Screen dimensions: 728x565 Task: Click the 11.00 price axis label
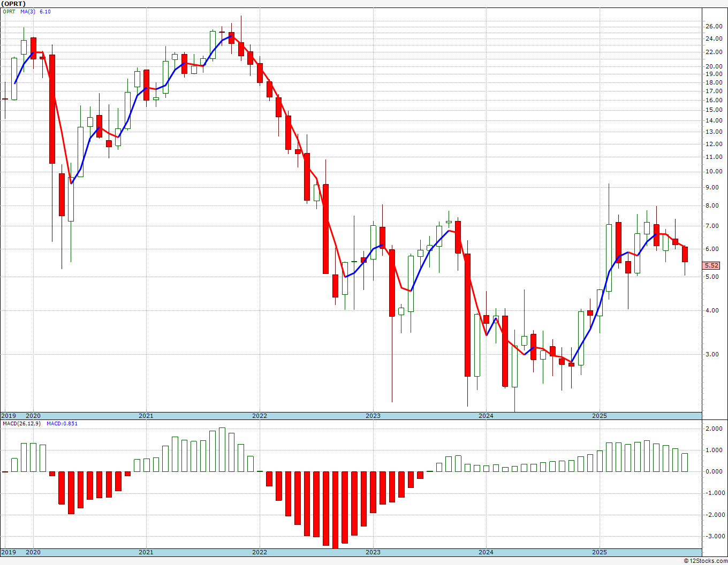(713, 157)
